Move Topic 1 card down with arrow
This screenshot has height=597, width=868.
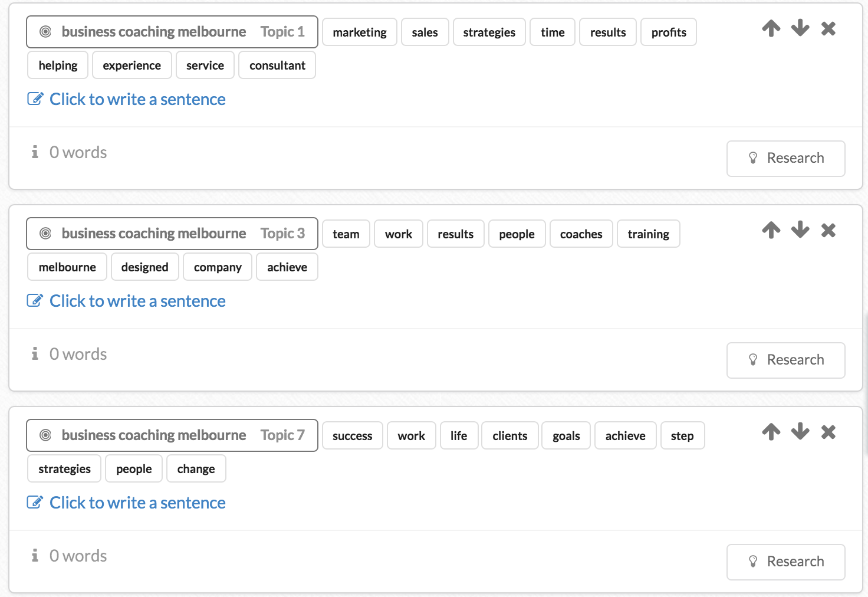800,28
